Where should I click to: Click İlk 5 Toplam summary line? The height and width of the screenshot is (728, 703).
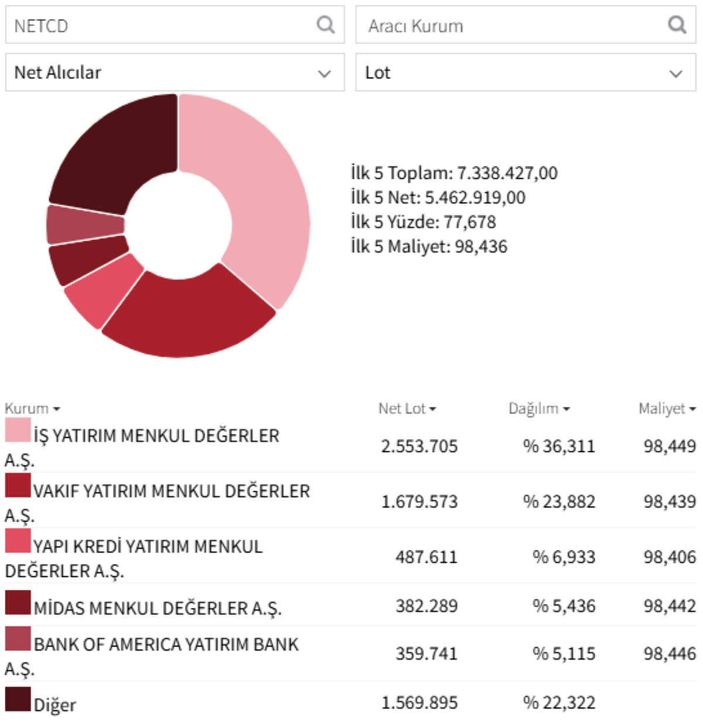454,173
